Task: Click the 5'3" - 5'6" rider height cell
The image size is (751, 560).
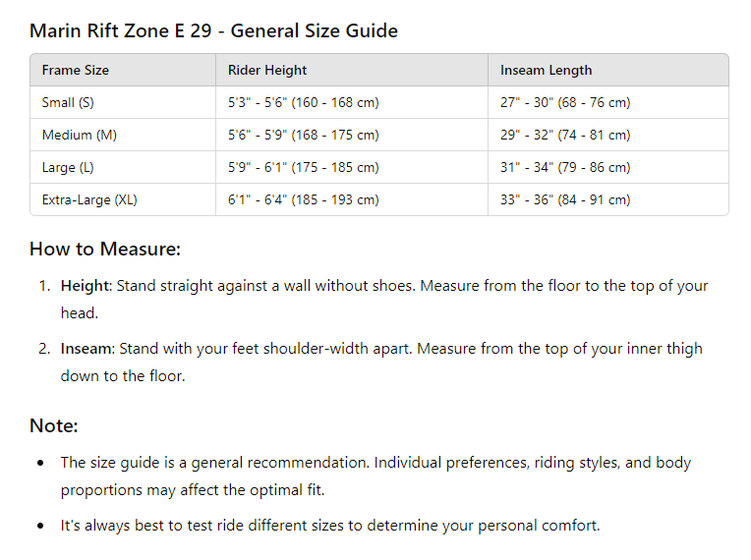Action: pos(303,102)
